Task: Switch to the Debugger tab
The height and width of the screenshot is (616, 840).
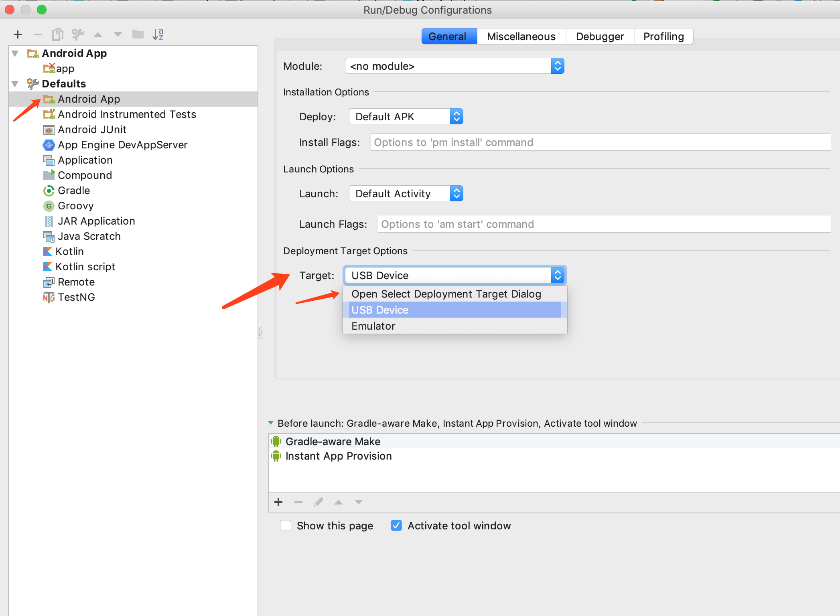Action: coord(600,36)
